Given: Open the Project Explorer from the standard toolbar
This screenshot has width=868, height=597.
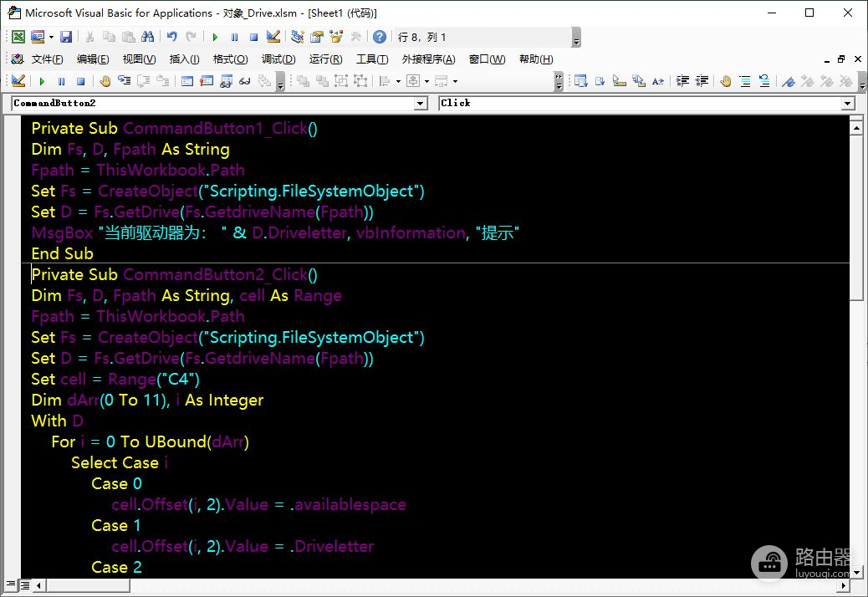Looking at the screenshot, I should coord(297,37).
